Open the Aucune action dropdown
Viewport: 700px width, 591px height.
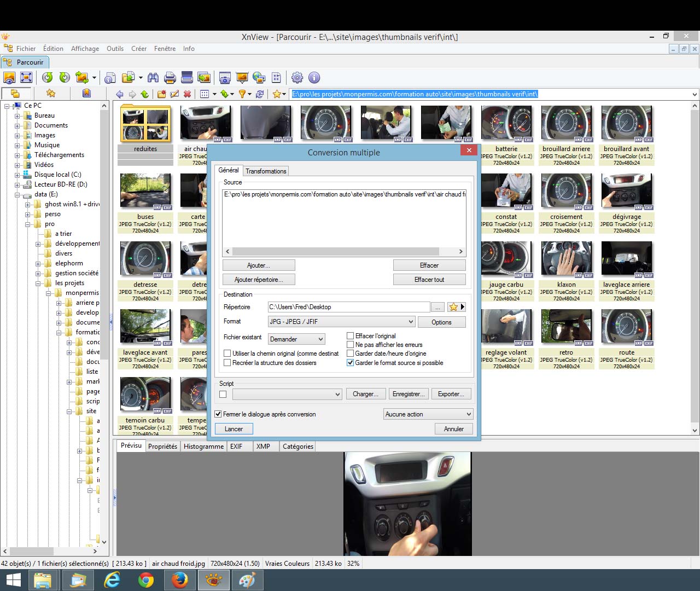(x=428, y=414)
